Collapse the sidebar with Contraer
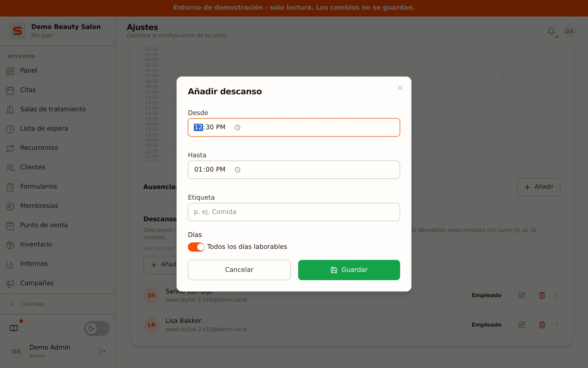 tap(28, 304)
